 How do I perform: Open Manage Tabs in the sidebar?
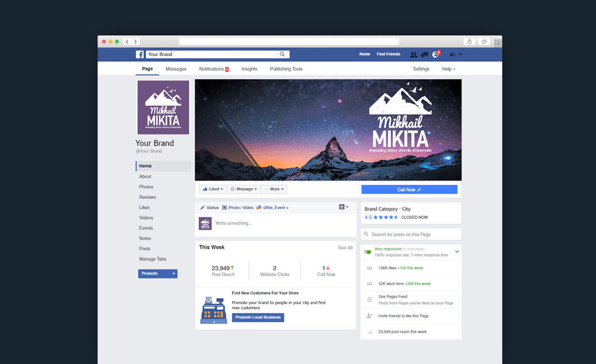pos(152,259)
